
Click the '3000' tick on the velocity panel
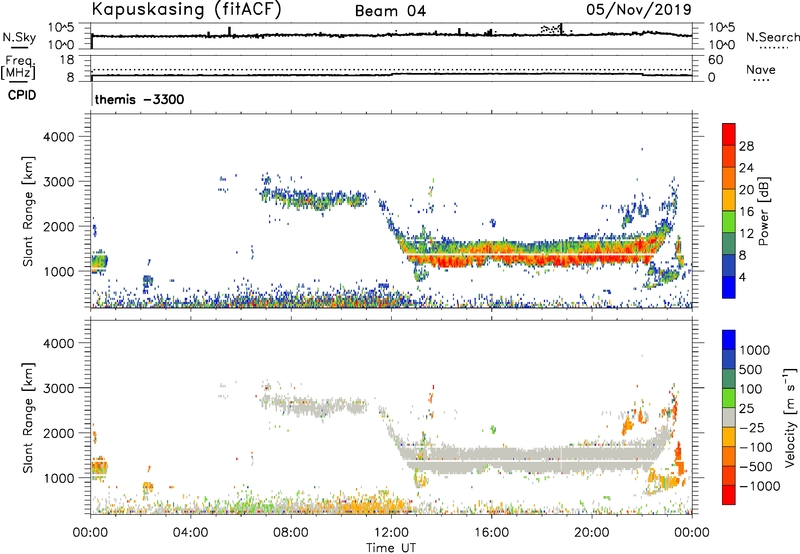click(x=58, y=388)
